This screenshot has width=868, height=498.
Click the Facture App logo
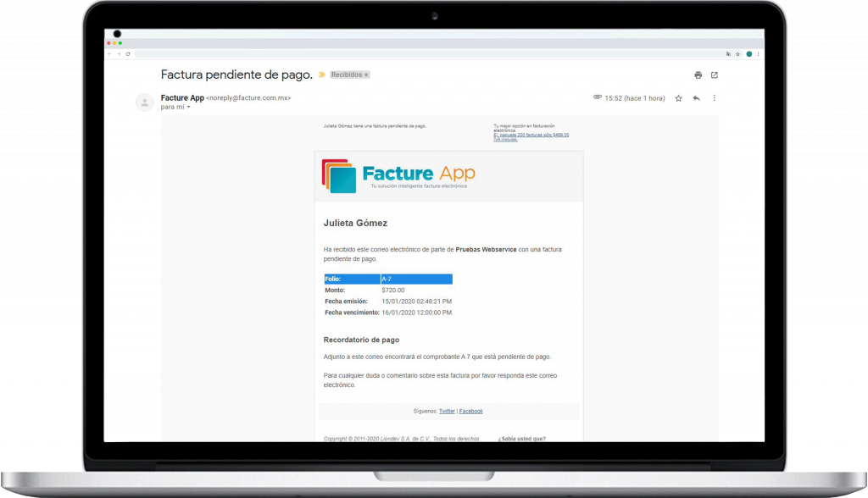click(x=397, y=174)
